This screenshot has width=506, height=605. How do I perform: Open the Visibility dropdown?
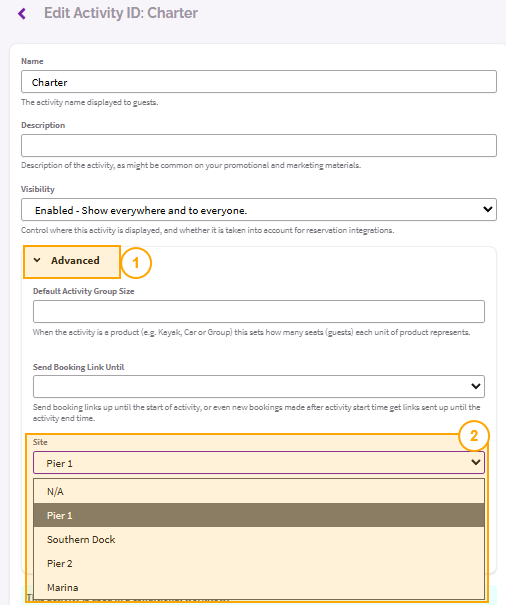tap(259, 210)
